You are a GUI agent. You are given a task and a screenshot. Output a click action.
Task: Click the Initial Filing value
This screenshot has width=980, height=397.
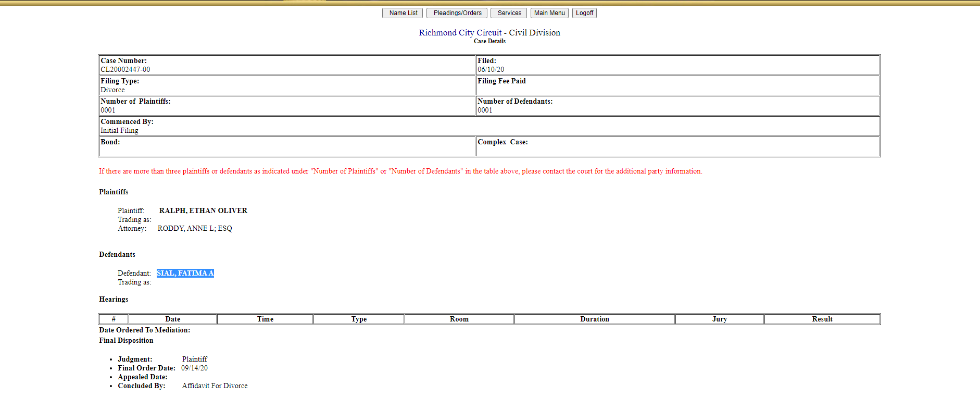click(x=119, y=130)
